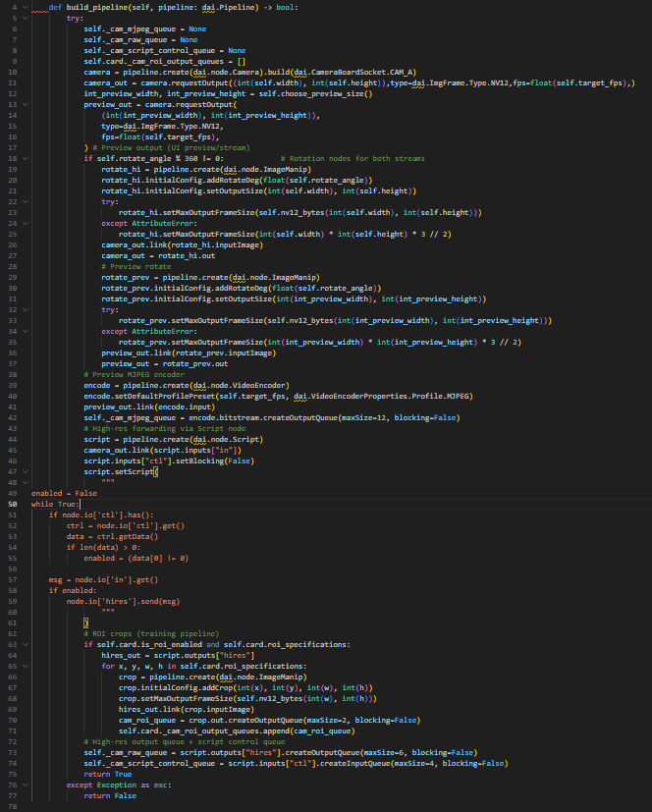The height and width of the screenshot is (812, 652).
Task: Click setOutputSize on line 21
Action: pyautogui.click(x=235, y=191)
